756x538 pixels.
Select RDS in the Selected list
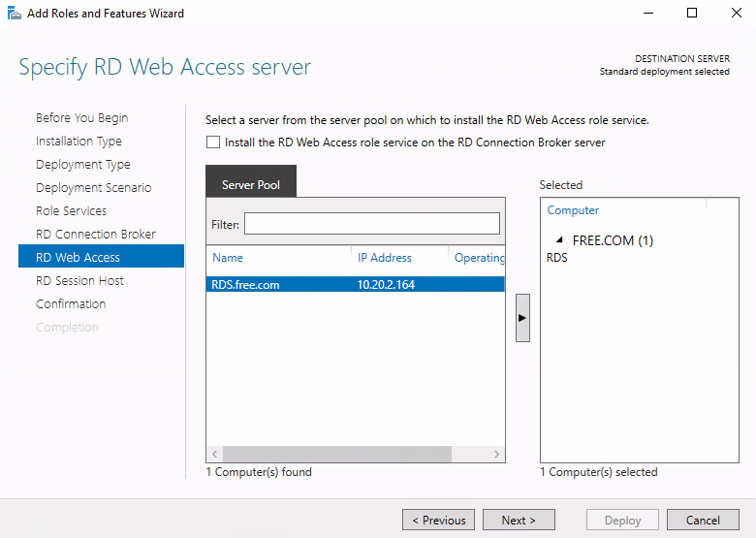557,258
